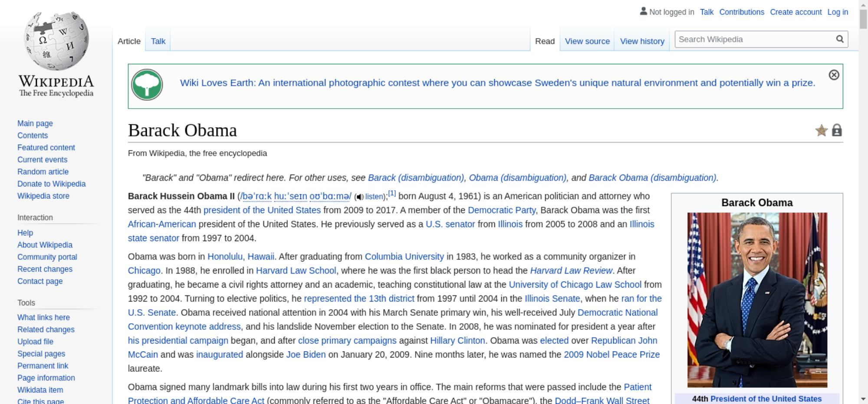The image size is (868, 404).
Task: Open University of Chicago Law School link
Action: tap(575, 285)
